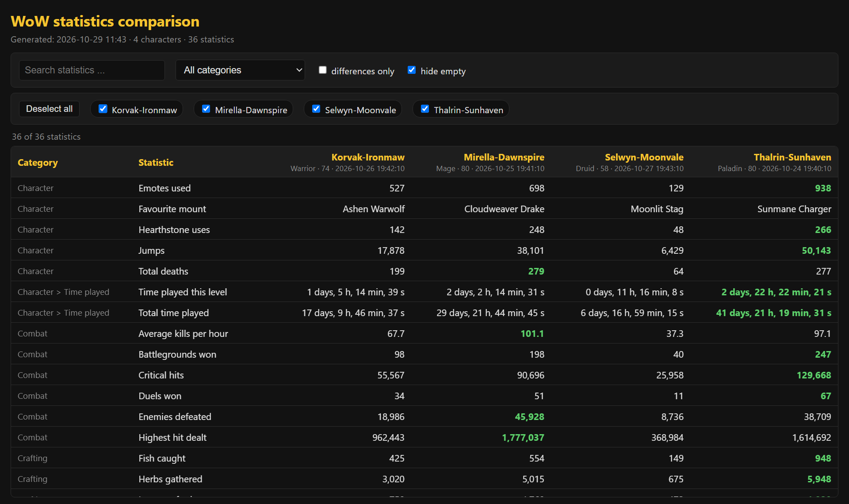Click the Ashen Warwolf mount value
Viewport: 849px width, 504px height.
[374, 209]
